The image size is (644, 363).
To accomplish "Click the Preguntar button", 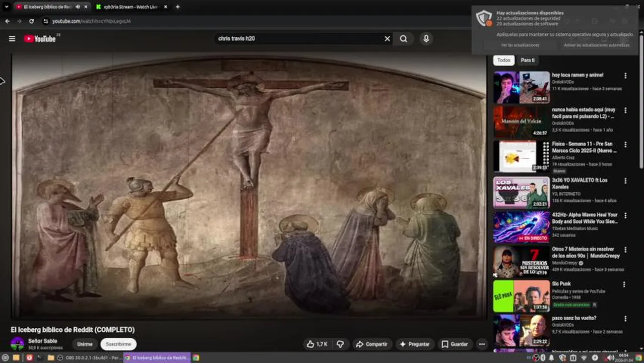I will (414, 344).
